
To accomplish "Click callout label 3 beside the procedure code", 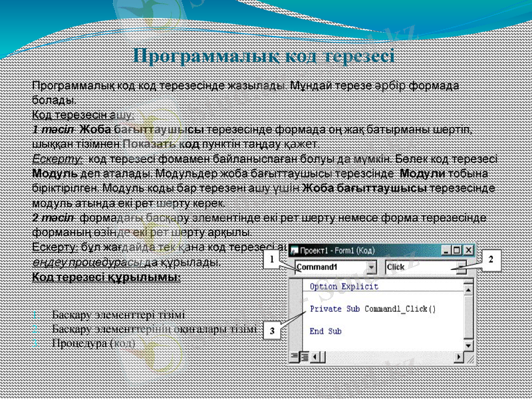I will (271, 329).
